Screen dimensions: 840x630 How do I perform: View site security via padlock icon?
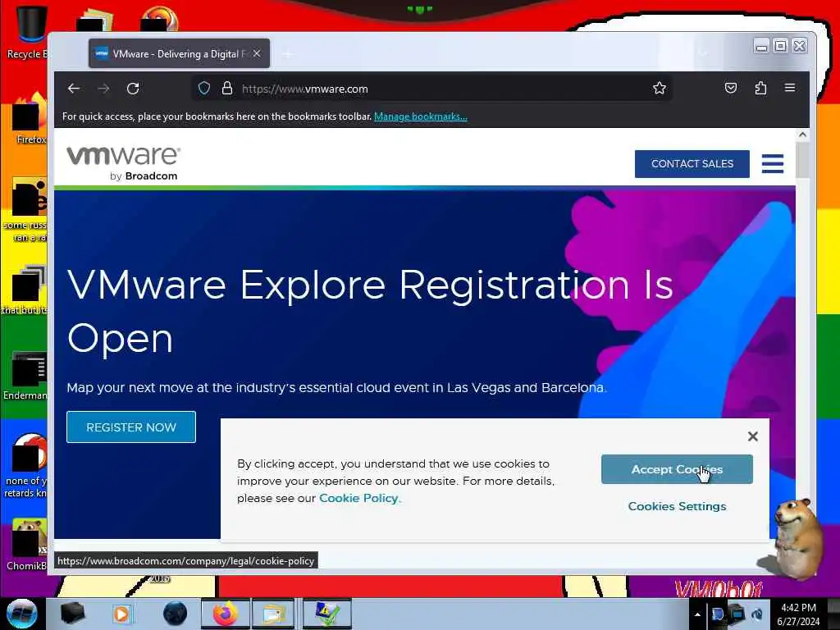click(227, 89)
